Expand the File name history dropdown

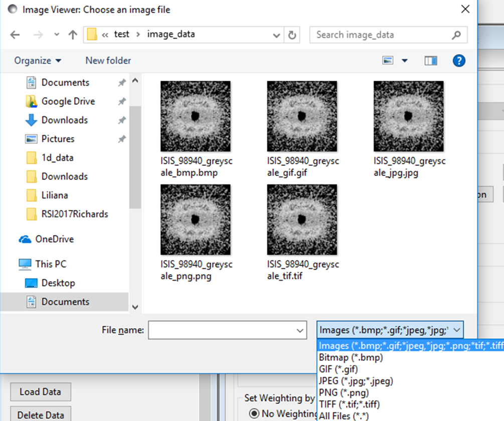pyautogui.click(x=300, y=330)
